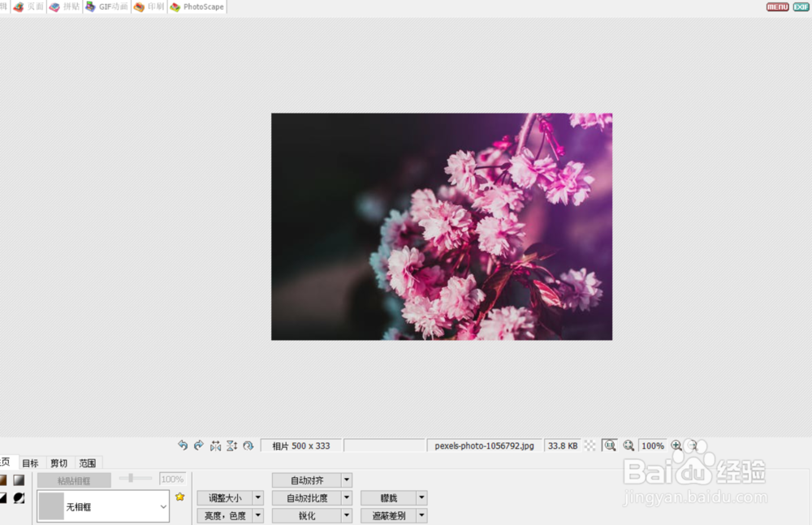Viewport: 812px width, 525px height.
Task: Switch to the 印刷 (Print) tab
Action: [149, 6]
